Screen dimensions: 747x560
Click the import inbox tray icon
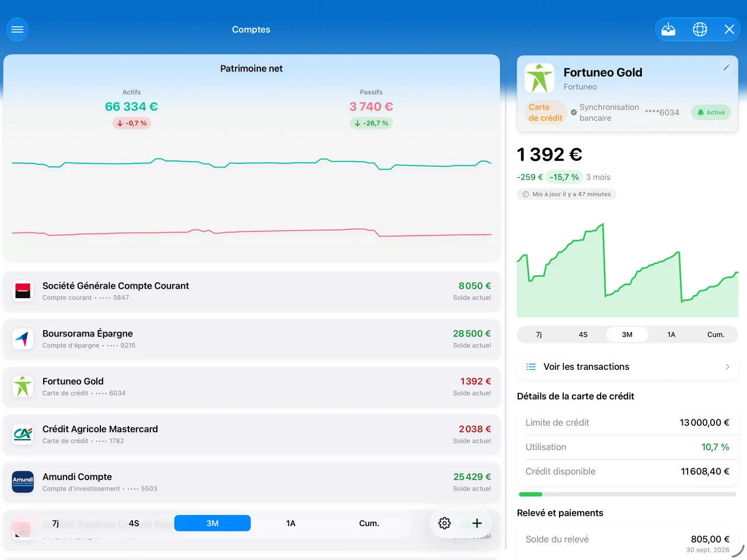[x=668, y=29]
